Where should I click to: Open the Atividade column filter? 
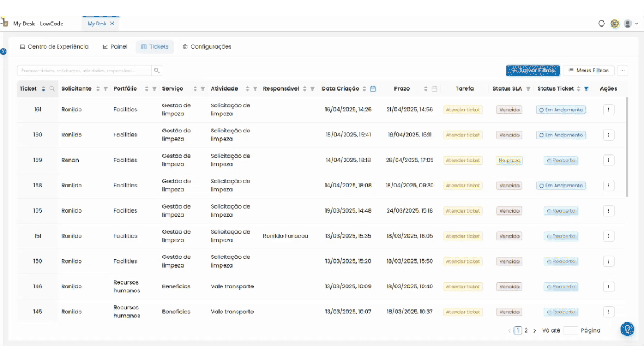[255, 89]
